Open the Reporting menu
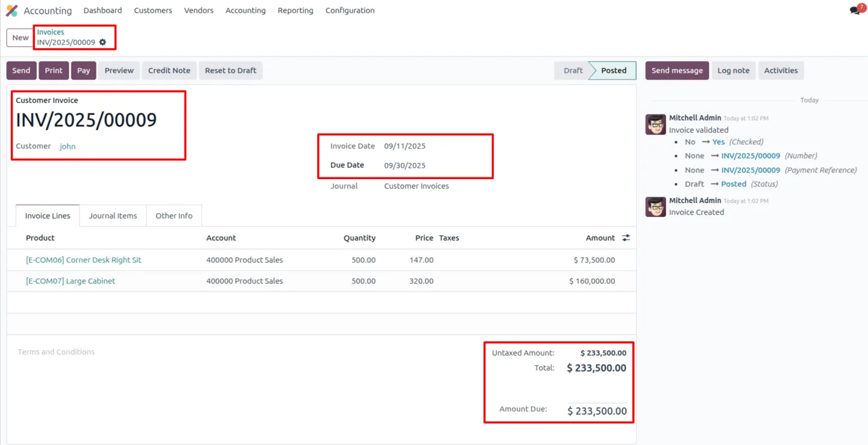The height and width of the screenshot is (445, 868). (295, 10)
